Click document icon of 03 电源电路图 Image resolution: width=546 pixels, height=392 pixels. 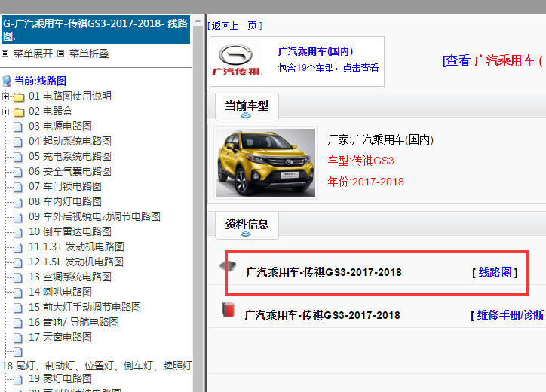pos(18,127)
